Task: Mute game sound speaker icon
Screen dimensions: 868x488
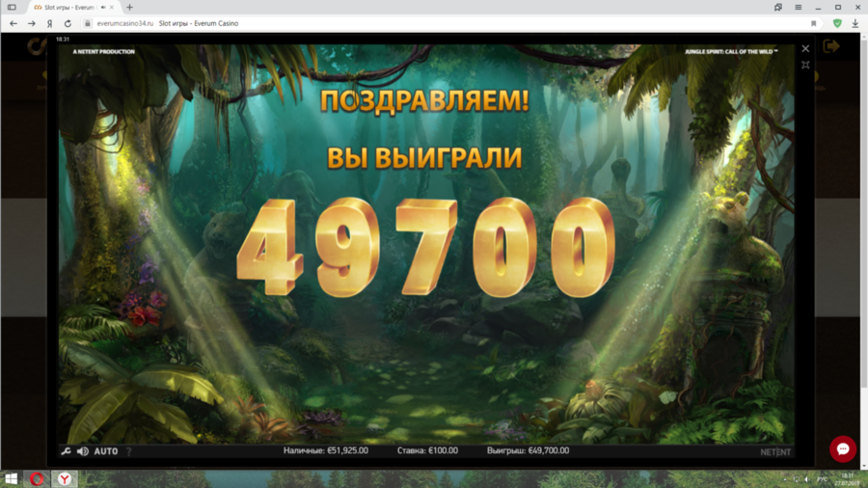Action: (83, 451)
